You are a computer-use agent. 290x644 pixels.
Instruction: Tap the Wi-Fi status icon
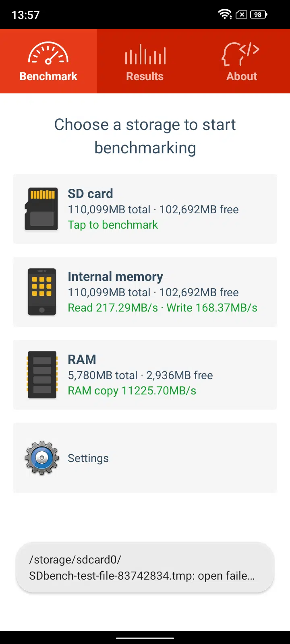click(x=224, y=15)
